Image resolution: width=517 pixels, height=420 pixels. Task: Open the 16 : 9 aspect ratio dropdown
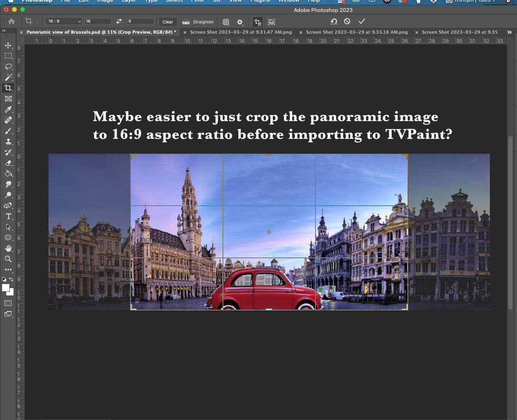click(x=64, y=21)
